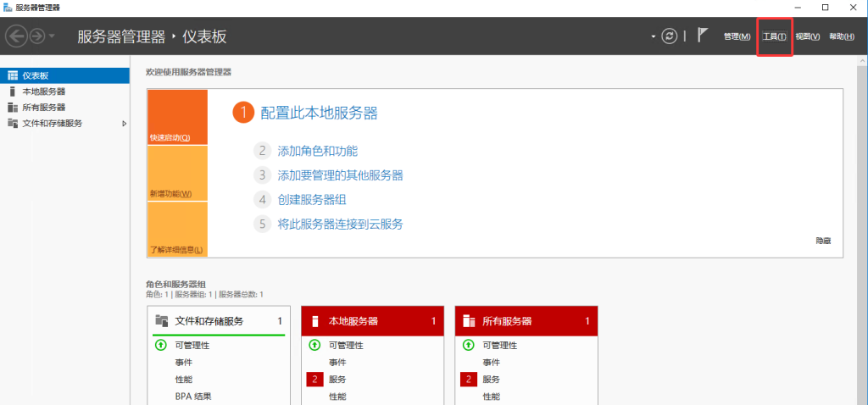Click the 添加角色和功能 link

(318, 151)
